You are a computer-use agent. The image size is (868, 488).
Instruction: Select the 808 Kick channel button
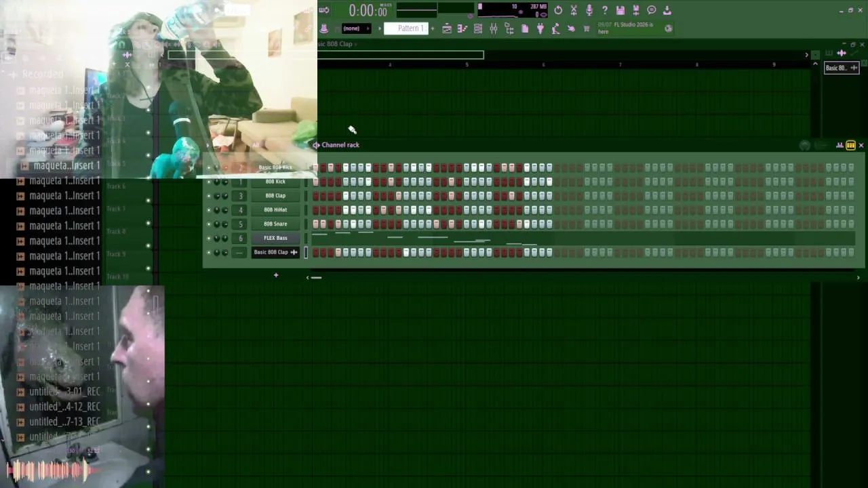275,182
